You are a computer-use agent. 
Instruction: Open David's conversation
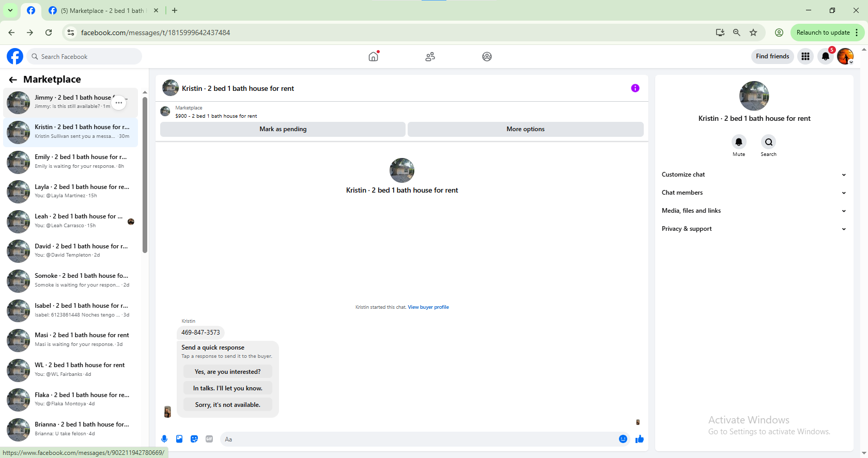click(71, 251)
